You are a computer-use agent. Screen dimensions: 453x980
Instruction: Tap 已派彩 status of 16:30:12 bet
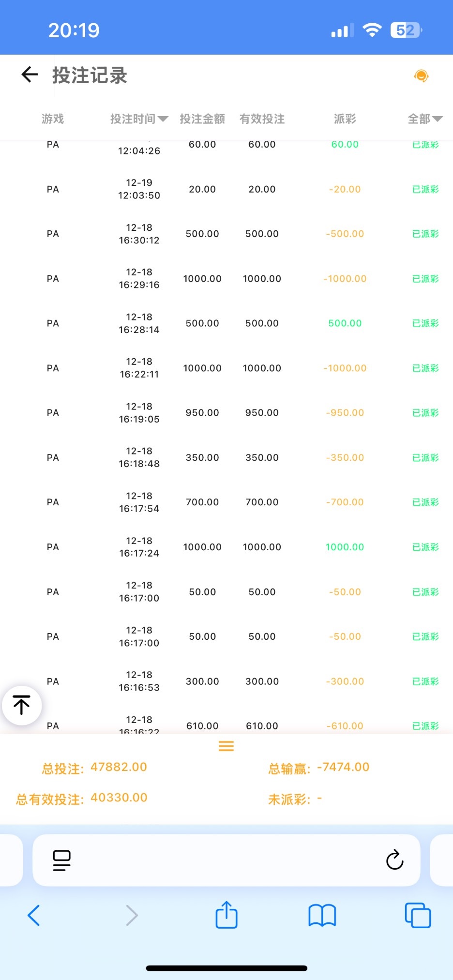tap(425, 234)
